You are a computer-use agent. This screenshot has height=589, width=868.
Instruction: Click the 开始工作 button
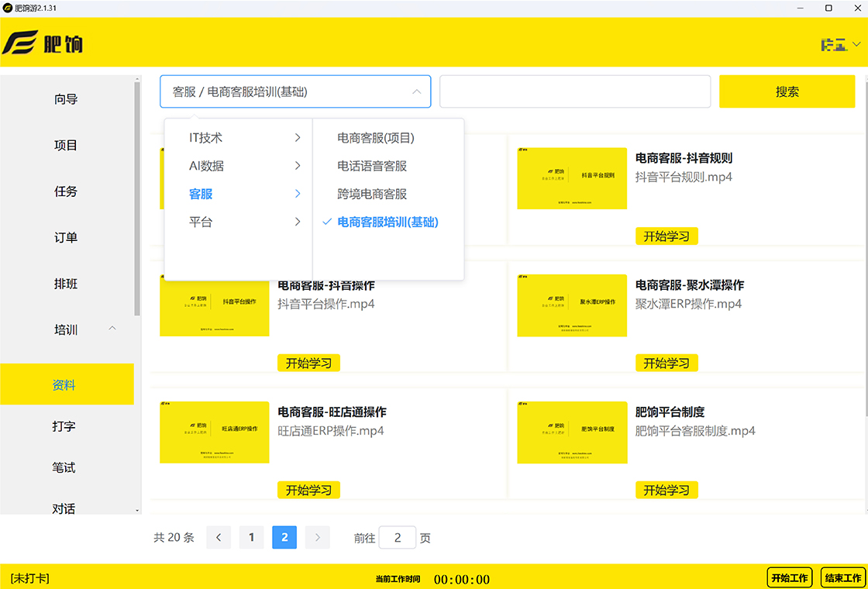(790, 578)
